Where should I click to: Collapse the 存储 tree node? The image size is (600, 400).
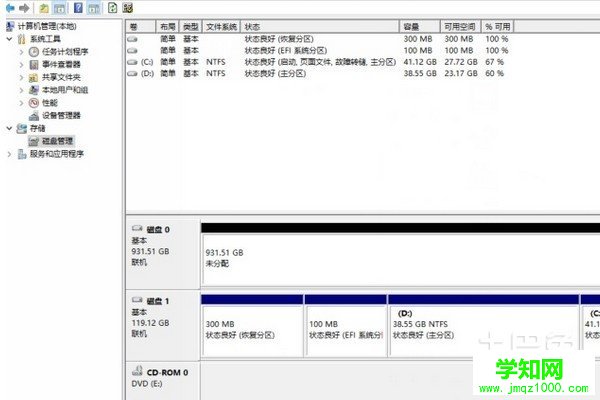10,128
